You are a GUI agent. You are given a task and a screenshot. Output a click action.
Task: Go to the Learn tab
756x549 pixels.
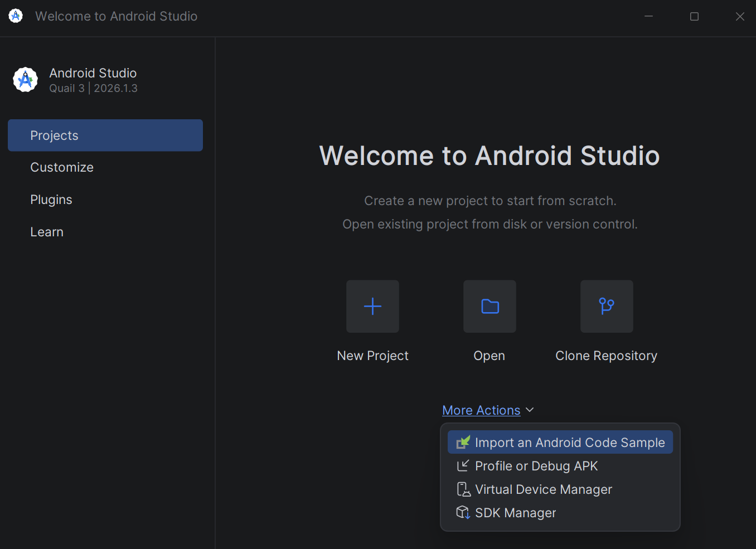[x=105, y=232]
